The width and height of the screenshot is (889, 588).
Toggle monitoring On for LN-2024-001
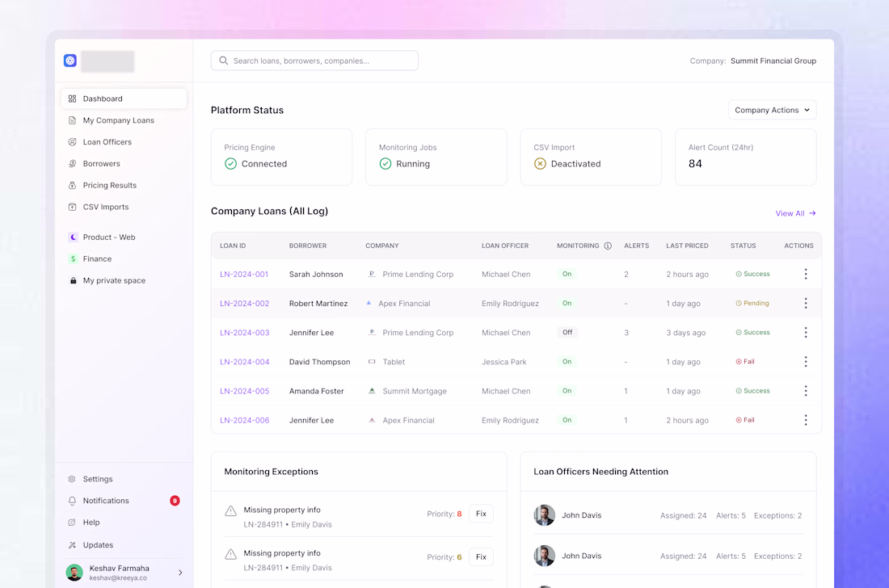click(x=567, y=274)
